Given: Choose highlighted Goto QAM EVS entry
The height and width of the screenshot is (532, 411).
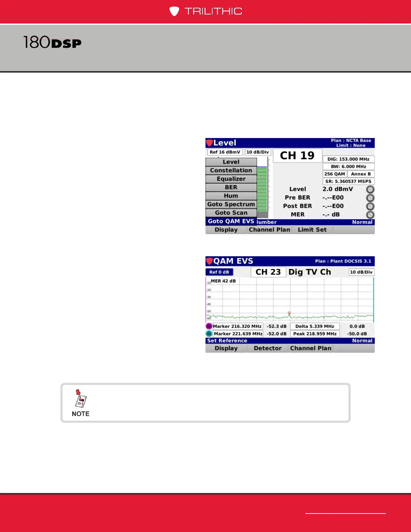Looking at the screenshot, I should pyautogui.click(x=231, y=221).
